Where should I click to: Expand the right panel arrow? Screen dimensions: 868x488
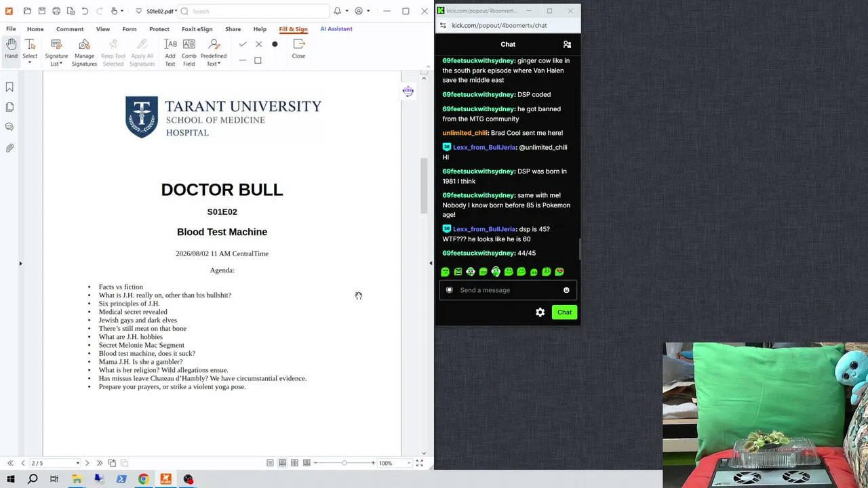tap(431, 264)
